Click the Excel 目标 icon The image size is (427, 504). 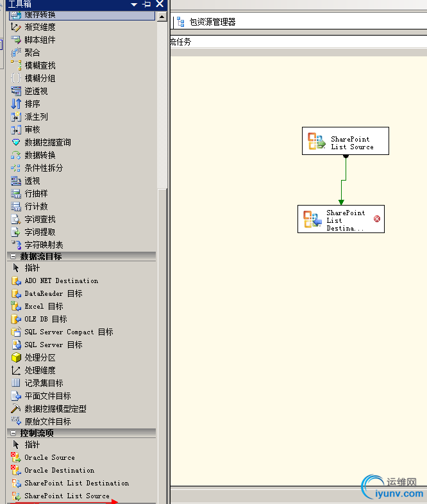(16, 306)
